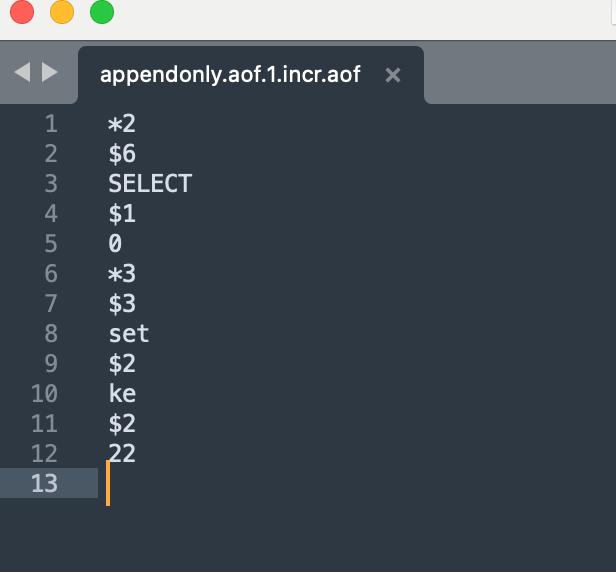The height and width of the screenshot is (572, 616).
Task: Close the appendonly.aof.1.incr.aof tab
Action: [x=393, y=75]
